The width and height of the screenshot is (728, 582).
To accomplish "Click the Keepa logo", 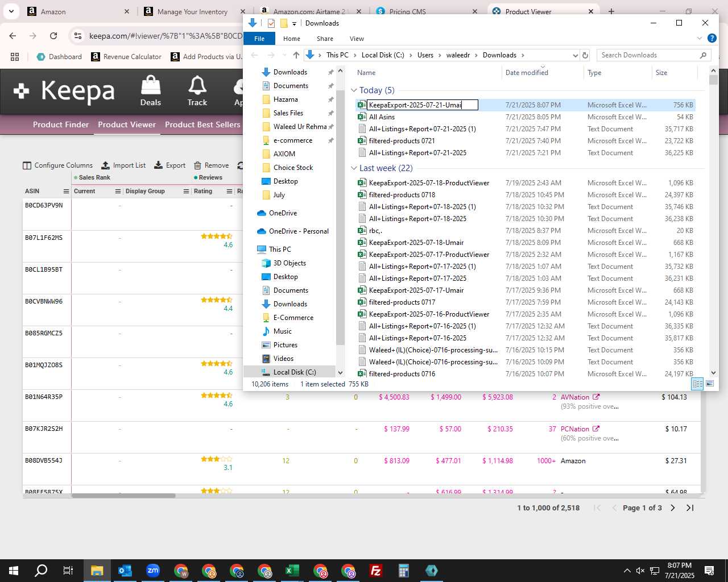I will pos(65,91).
